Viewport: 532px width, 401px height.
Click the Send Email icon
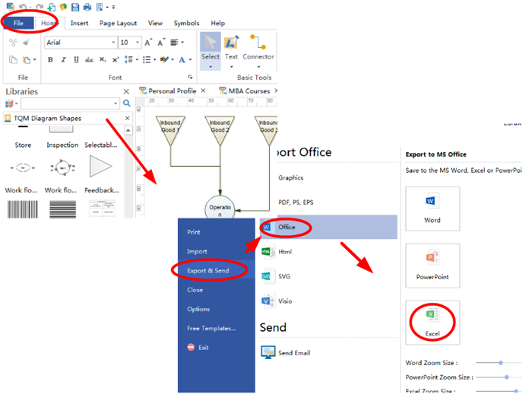(x=268, y=353)
